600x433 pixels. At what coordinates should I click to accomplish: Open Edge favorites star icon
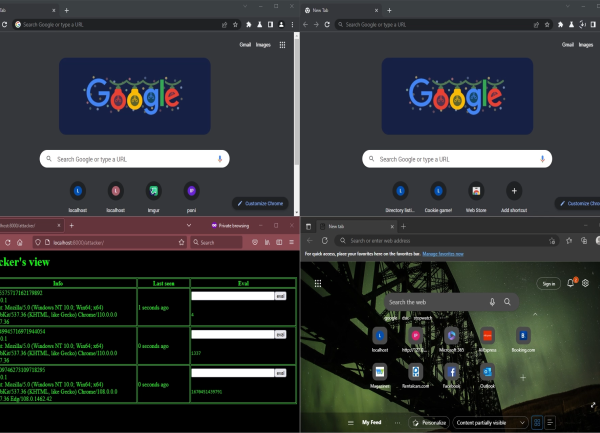(569, 241)
